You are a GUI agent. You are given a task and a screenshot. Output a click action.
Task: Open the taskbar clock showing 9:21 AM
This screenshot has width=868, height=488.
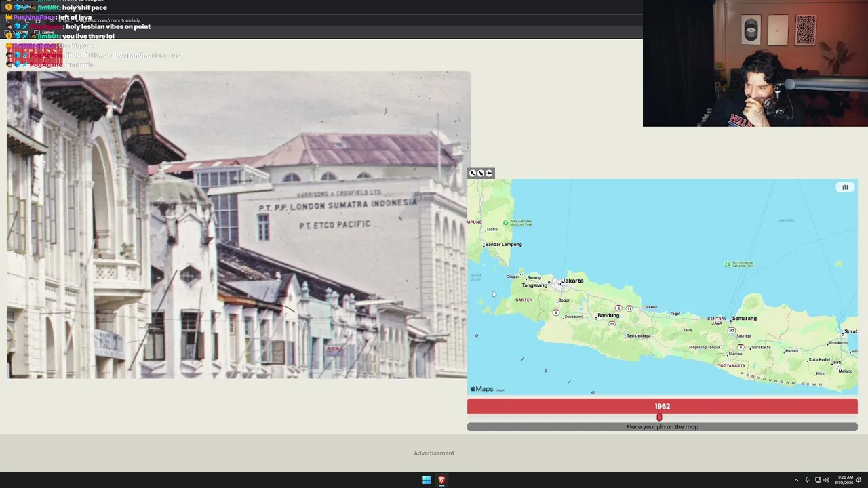tap(845, 480)
